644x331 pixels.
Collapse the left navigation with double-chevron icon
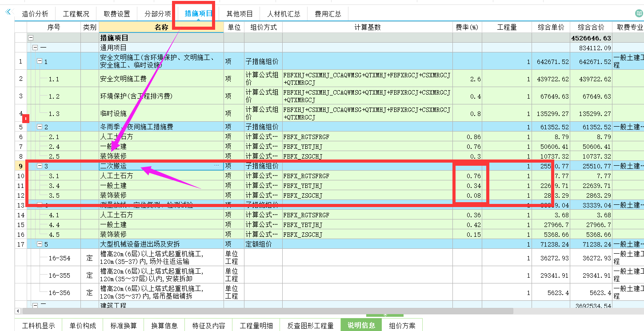click(x=8, y=12)
